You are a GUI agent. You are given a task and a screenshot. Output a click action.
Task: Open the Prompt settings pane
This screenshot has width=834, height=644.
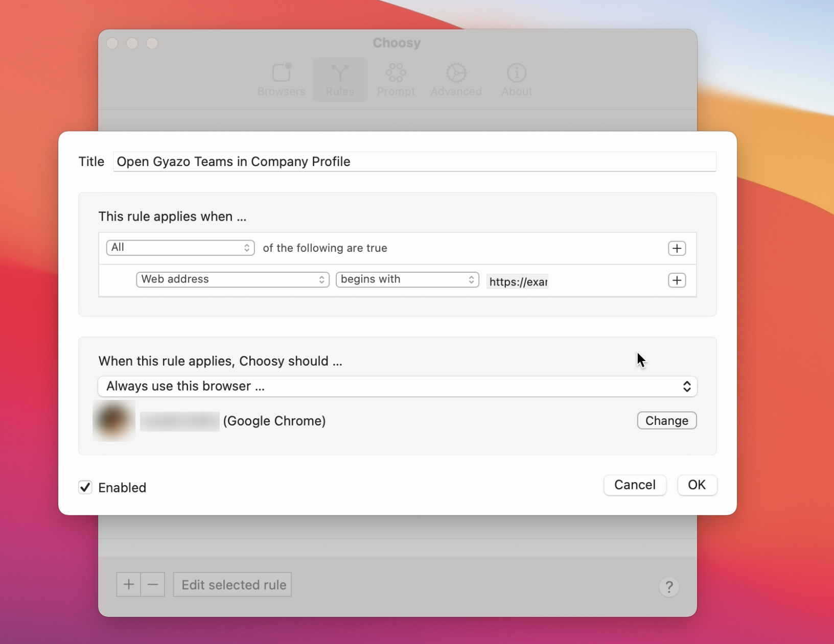click(396, 80)
